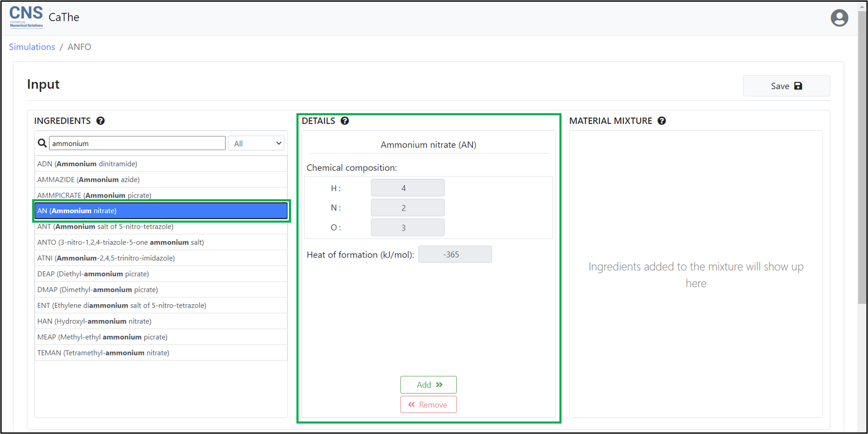Click the hydrogen (H) count field
This screenshot has height=434, width=868.
(407, 188)
